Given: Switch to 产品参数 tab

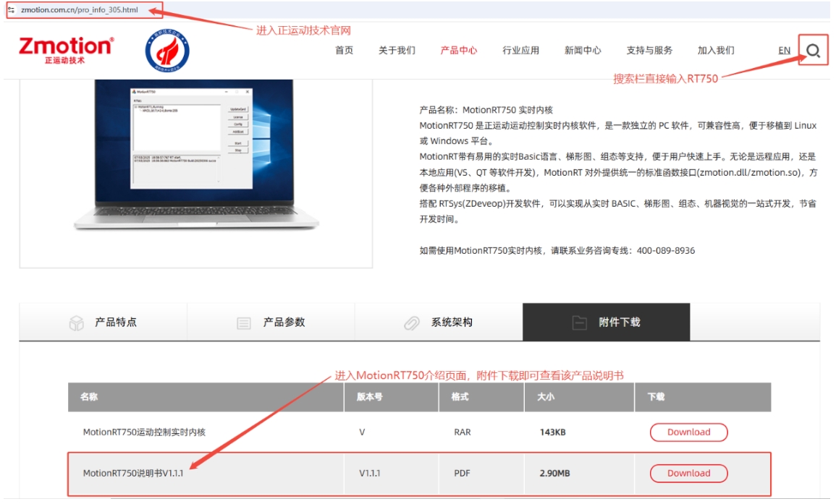Looking at the screenshot, I should pyautogui.click(x=271, y=322).
